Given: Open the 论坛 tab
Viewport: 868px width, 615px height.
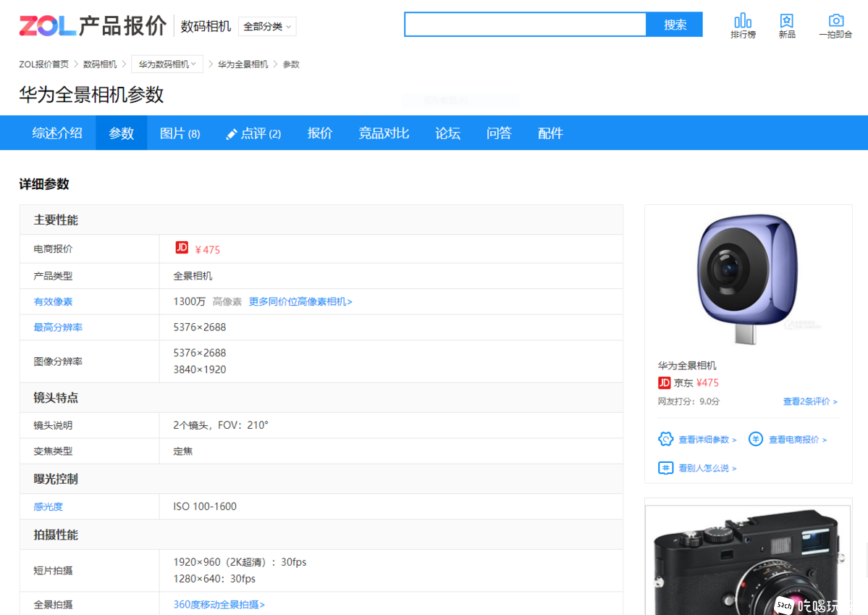Looking at the screenshot, I should click(447, 133).
